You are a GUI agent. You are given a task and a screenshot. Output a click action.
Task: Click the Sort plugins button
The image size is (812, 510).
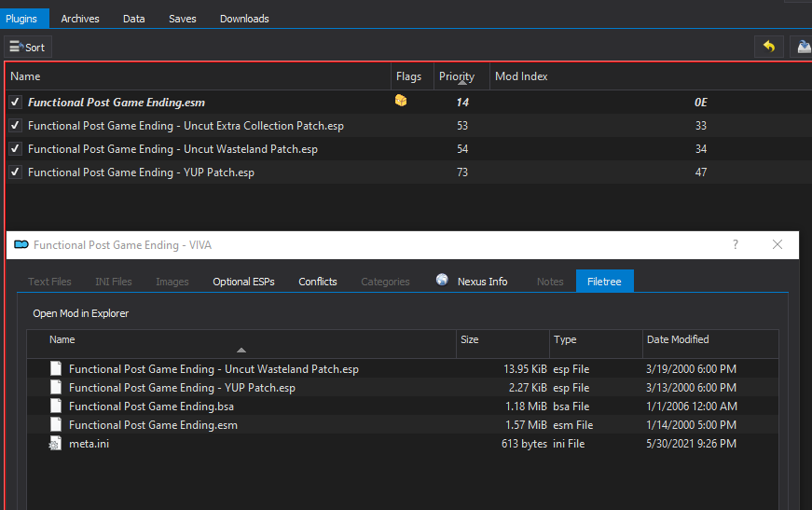pyautogui.click(x=27, y=47)
